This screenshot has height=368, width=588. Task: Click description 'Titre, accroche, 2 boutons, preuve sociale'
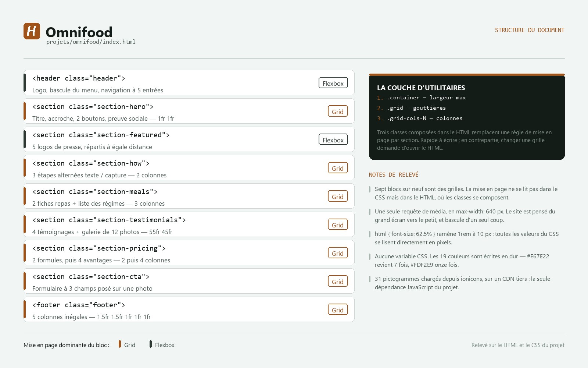[x=90, y=118]
